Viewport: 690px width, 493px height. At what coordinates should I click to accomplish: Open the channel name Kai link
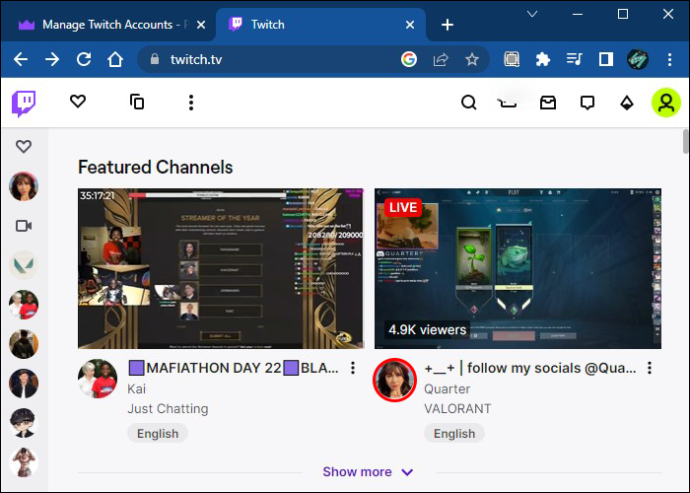[136, 389]
